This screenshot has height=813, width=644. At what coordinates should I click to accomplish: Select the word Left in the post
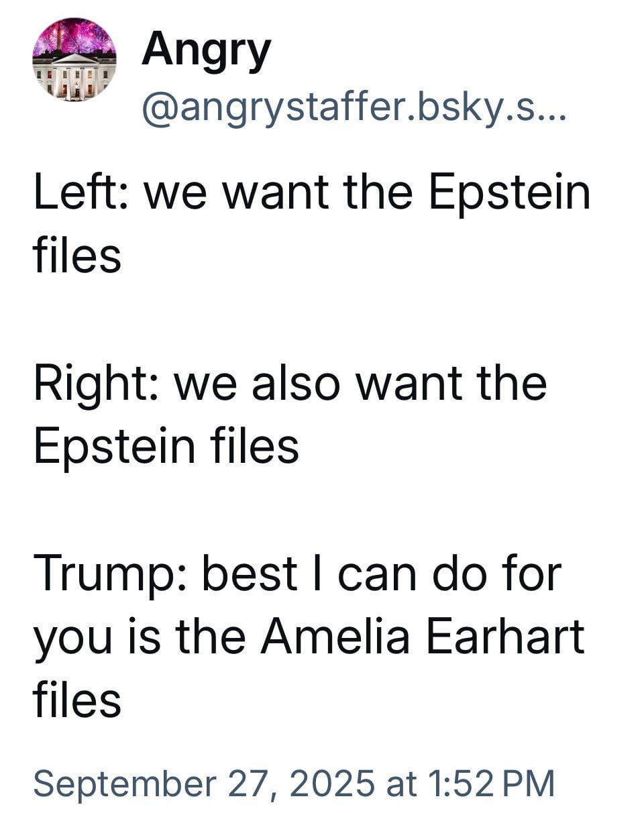click(75, 192)
